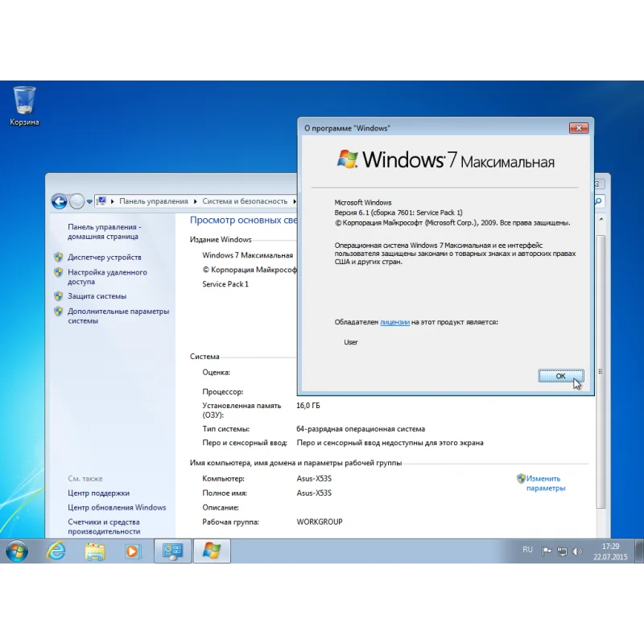Click shield icon beside Настройка удаленного доступа
This screenshot has width=644, height=644.
click(x=58, y=272)
